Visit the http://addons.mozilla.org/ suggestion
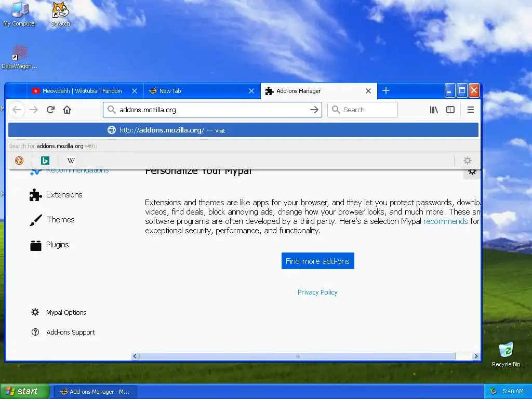The height and width of the screenshot is (399, 532). click(243, 130)
